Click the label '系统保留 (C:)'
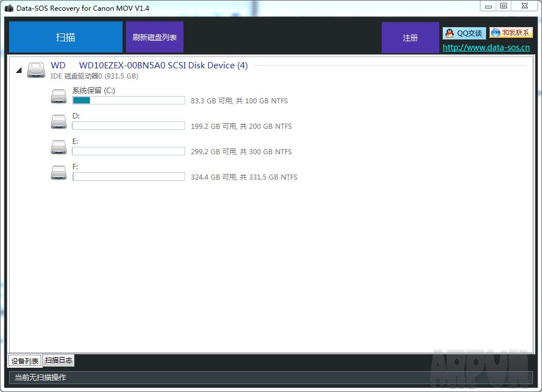542x392 pixels. (x=94, y=90)
